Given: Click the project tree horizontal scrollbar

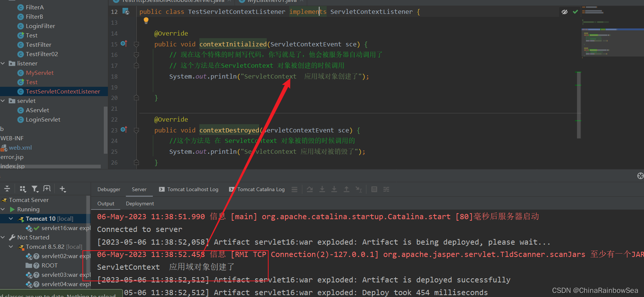Looking at the screenshot, I should pos(50,166).
